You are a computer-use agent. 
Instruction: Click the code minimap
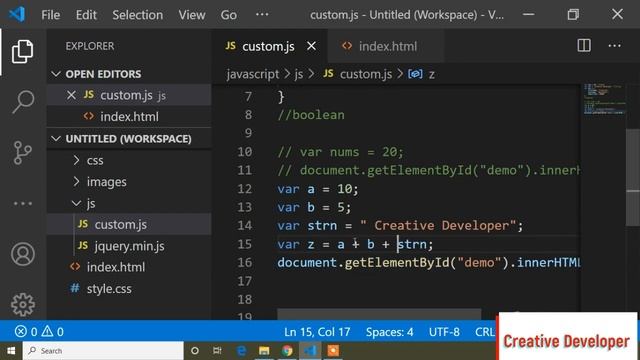coord(604,99)
